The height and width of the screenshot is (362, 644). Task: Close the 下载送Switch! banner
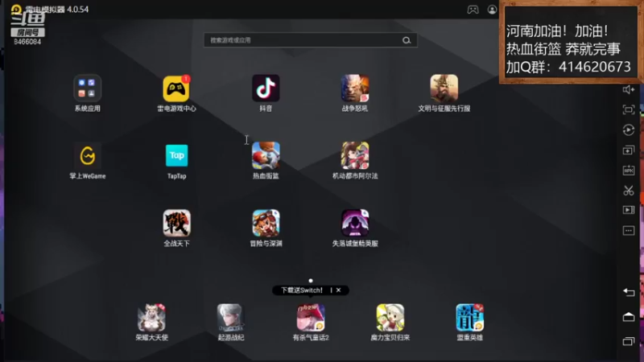pos(338,290)
